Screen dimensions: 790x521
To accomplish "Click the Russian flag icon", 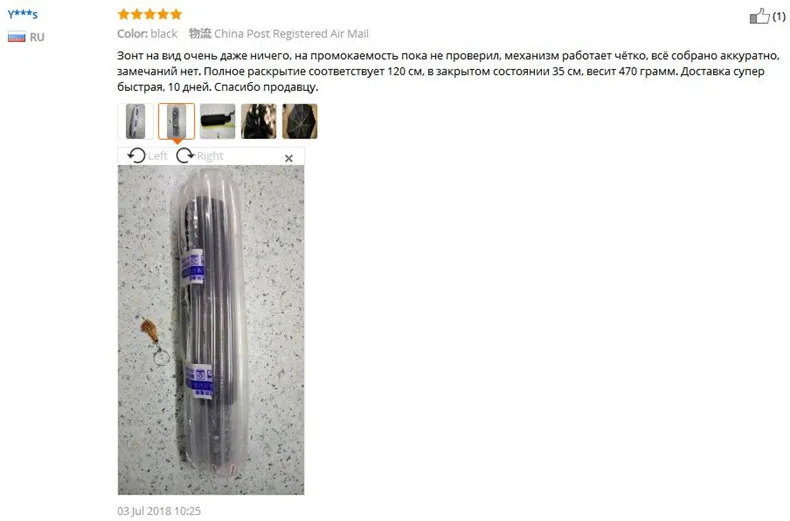I will (17, 37).
